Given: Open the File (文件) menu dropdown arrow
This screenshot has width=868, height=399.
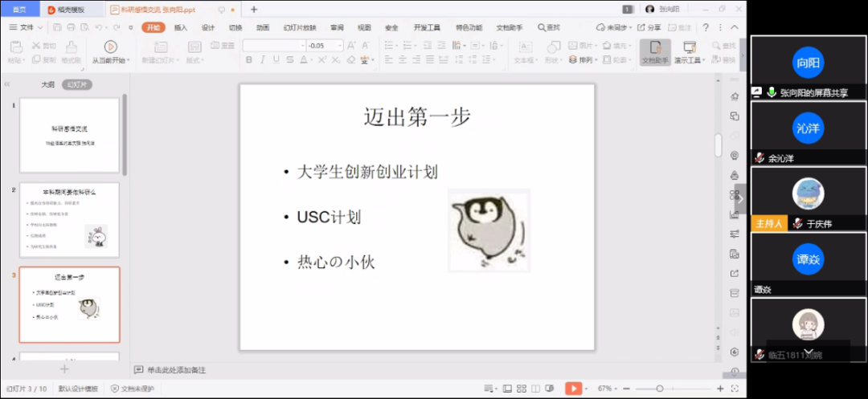Looking at the screenshot, I should pyautogui.click(x=40, y=27).
